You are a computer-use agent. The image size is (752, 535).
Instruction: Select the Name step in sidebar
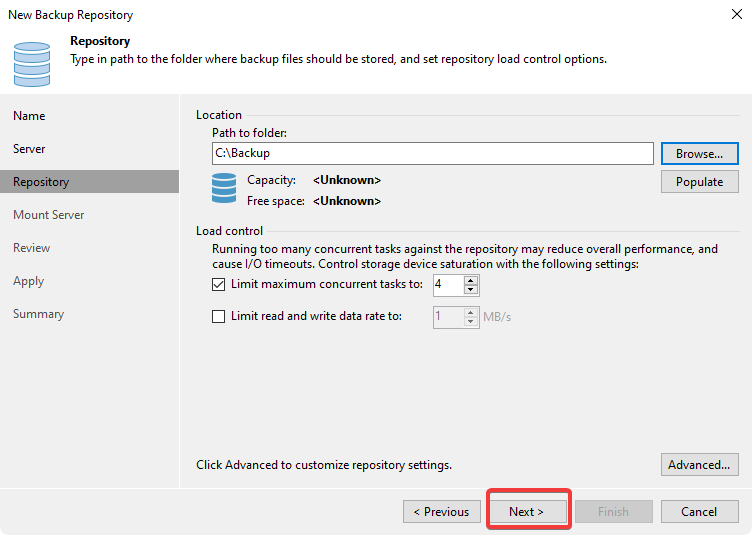(x=29, y=116)
